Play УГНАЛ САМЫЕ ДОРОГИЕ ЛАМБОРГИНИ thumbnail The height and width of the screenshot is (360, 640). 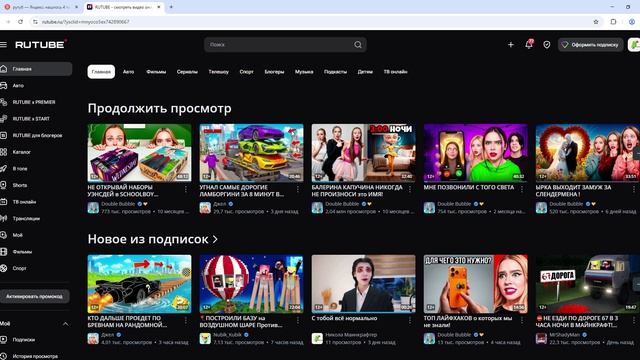[251, 153]
